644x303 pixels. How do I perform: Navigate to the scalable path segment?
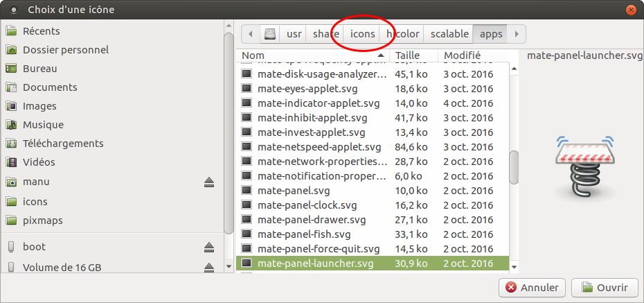449,33
